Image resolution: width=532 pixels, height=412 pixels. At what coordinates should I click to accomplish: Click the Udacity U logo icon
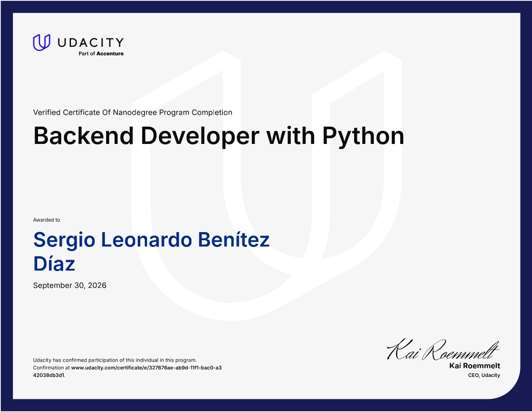(x=41, y=43)
